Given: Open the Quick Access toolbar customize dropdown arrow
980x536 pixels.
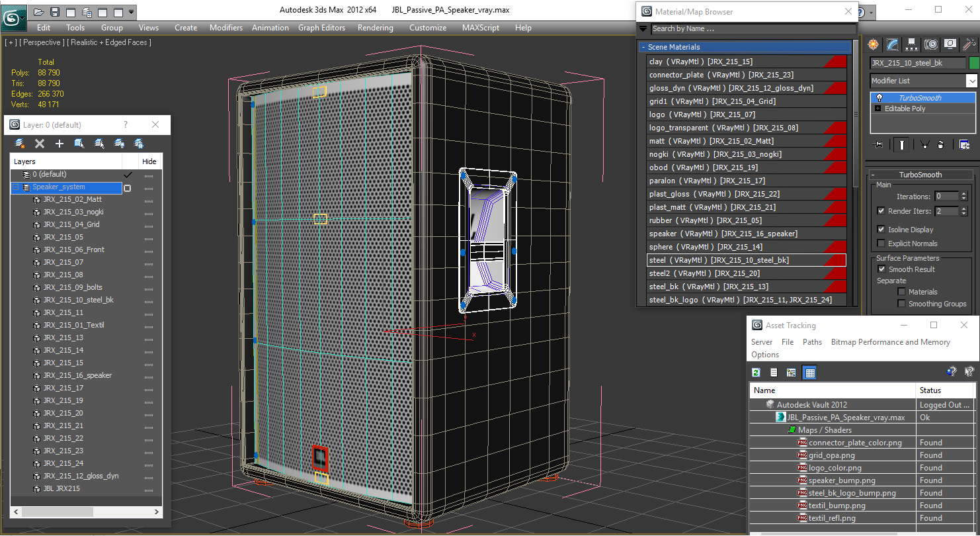Looking at the screenshot, I should coord(132,12).
